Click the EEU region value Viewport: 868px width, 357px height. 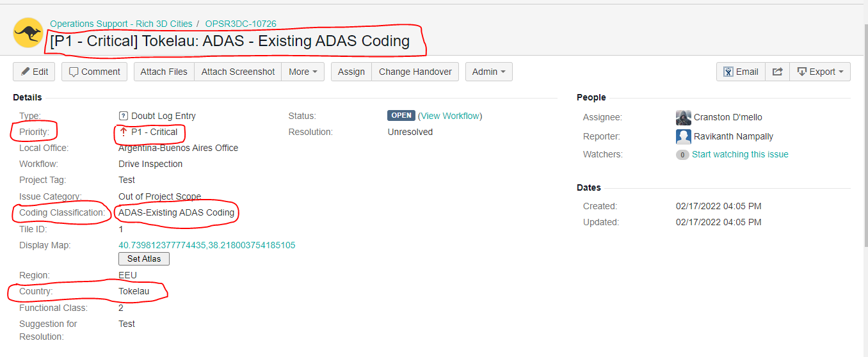click(127, 275)
